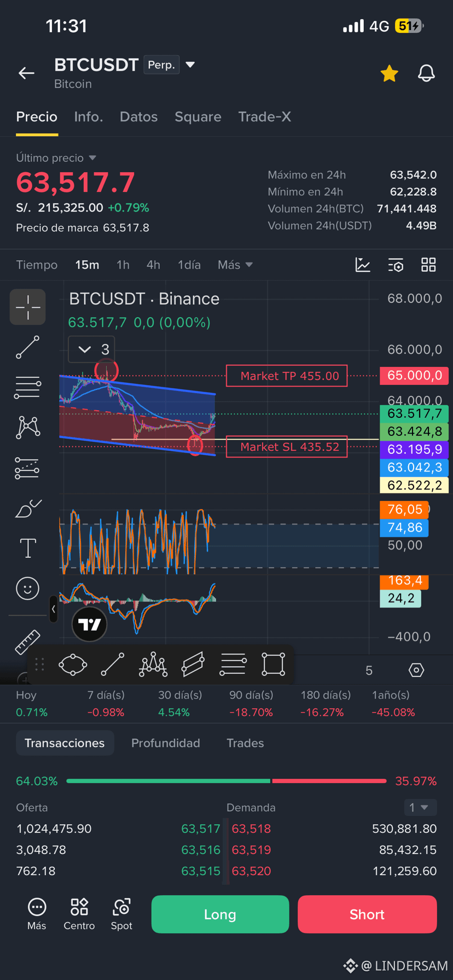453x980 pixels.
Task: Select the ellipse shape favorite tool
Action: click(73, 664)
